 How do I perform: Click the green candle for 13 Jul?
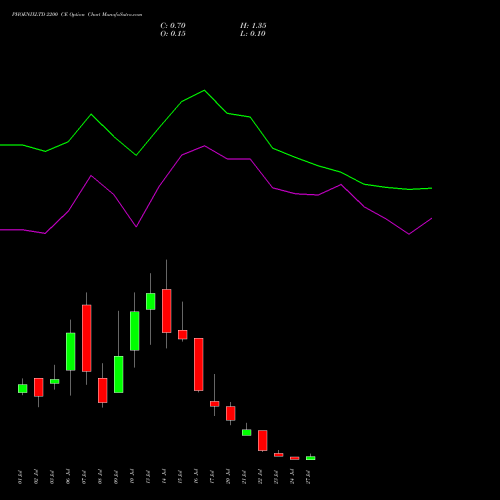pyautogui.click(x=151, y=301)
